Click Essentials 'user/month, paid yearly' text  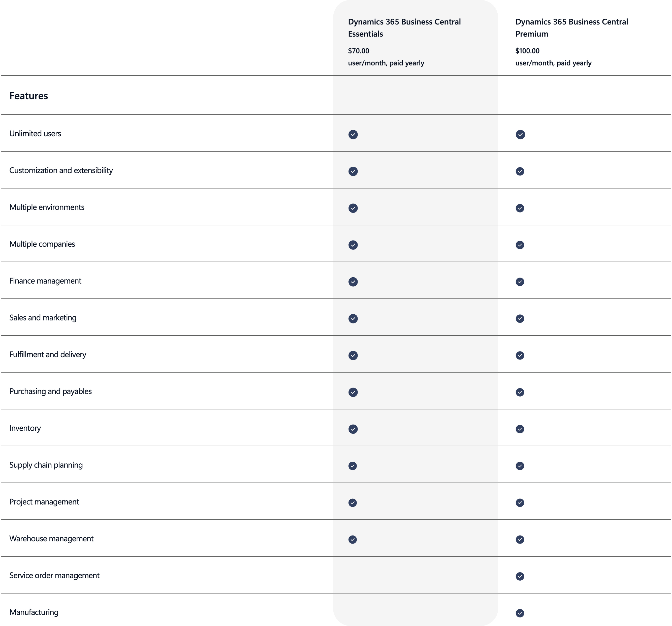(386, 63)
